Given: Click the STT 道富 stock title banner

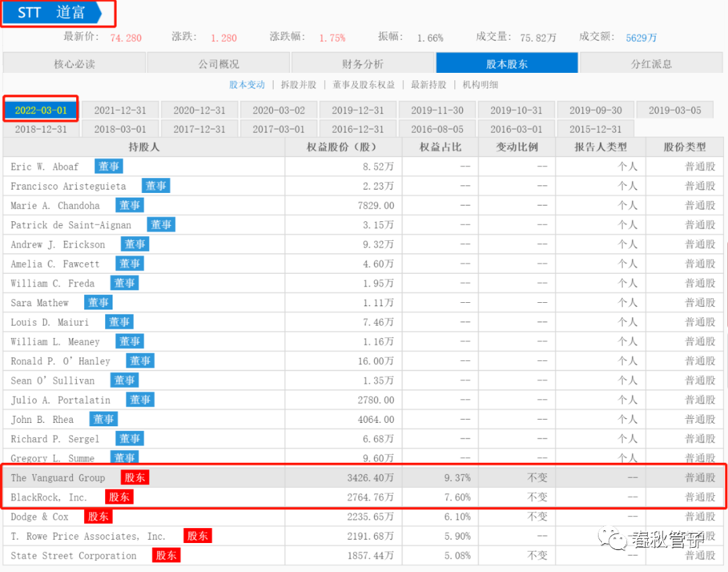Looking at the screenshot, I should (x=52, y=13).
